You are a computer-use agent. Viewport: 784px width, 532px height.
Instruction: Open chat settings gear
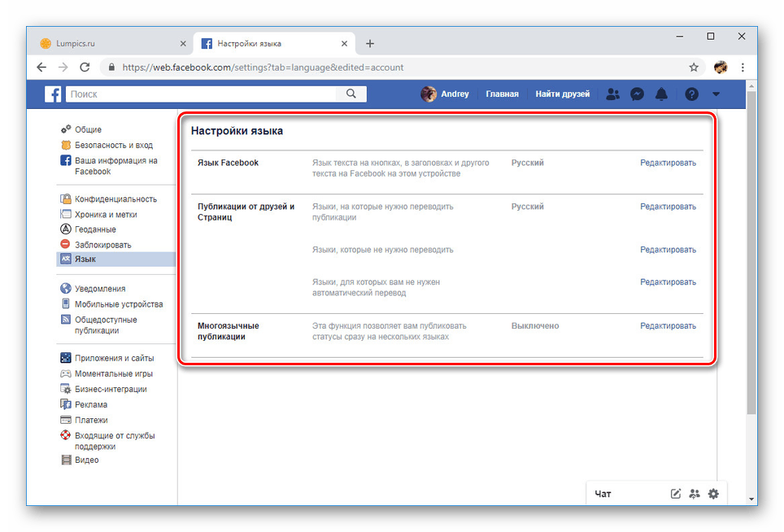(x=713, y=494)
